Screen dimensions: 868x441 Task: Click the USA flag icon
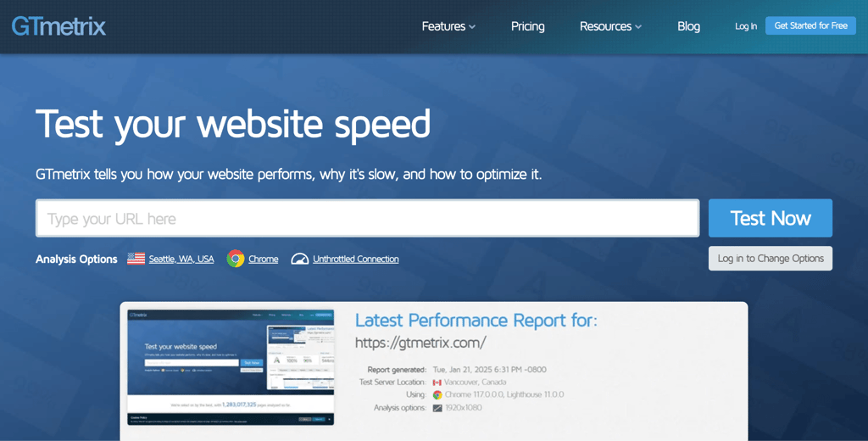[x=136, y=259]
